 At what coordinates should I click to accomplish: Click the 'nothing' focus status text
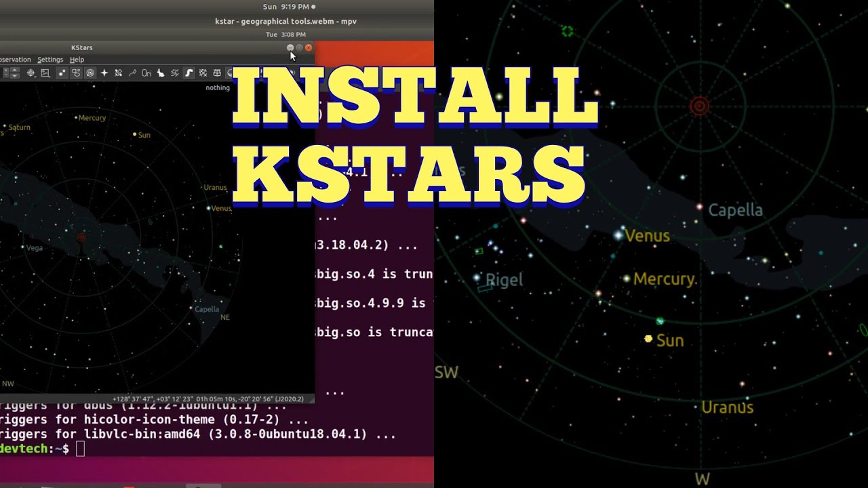218,87
